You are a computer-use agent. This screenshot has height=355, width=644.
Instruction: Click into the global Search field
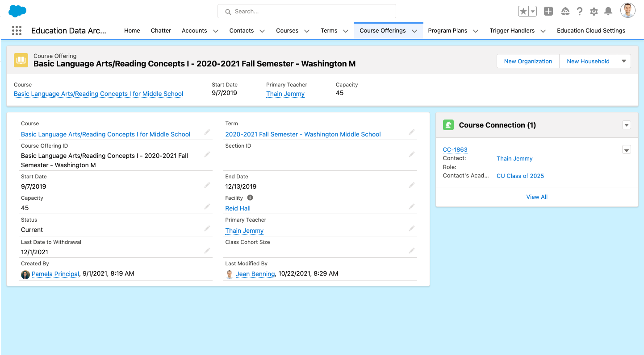click(x=307, y=11)
